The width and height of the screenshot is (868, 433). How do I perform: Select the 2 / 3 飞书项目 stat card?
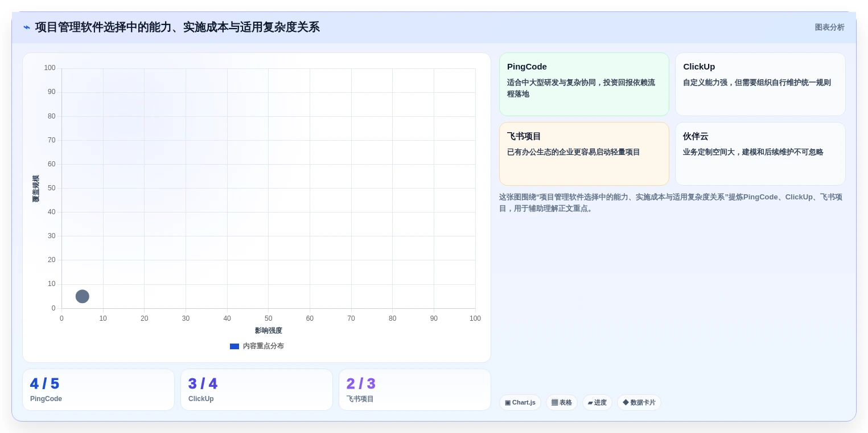[x=415, y=390]
